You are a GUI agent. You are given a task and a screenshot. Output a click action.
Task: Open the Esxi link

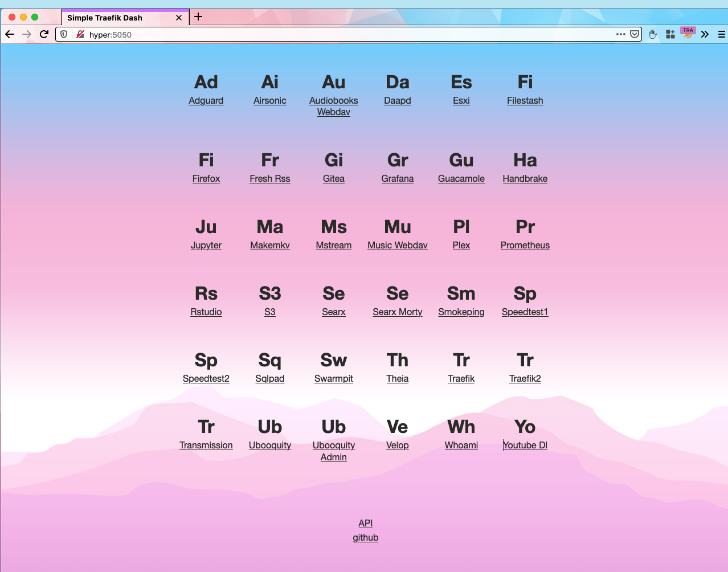click(x=461, y=100)
